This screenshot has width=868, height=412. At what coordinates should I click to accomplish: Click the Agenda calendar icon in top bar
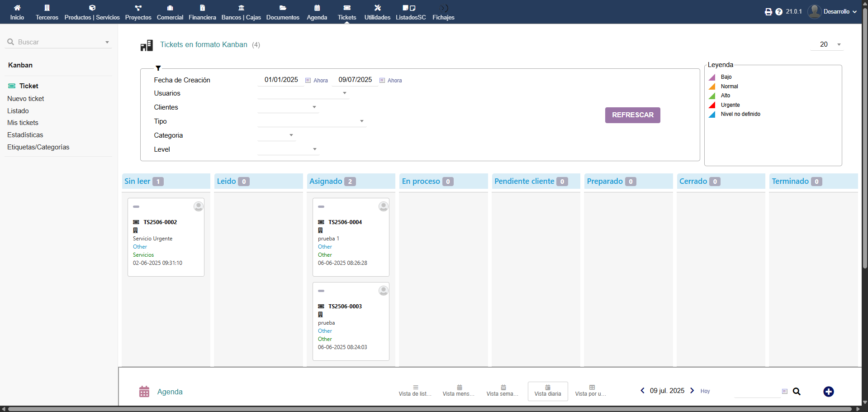(317, 8)
